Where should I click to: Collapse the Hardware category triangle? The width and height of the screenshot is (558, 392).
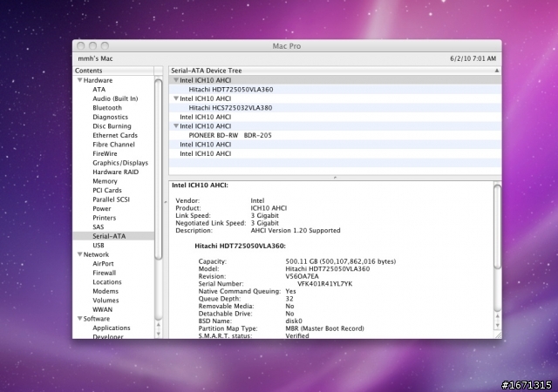click(x=80, y=80)
